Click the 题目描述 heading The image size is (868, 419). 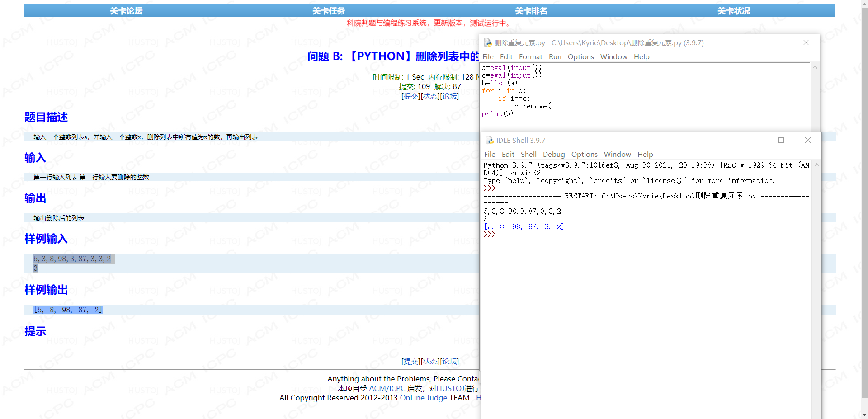pos(46,117)
